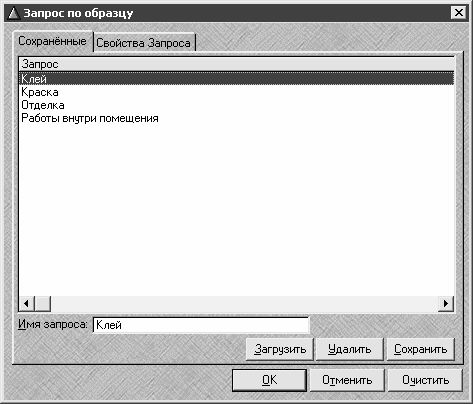Focus the Имя запроса text field
The image size is (473, 404).
click(x=201, y=325)
